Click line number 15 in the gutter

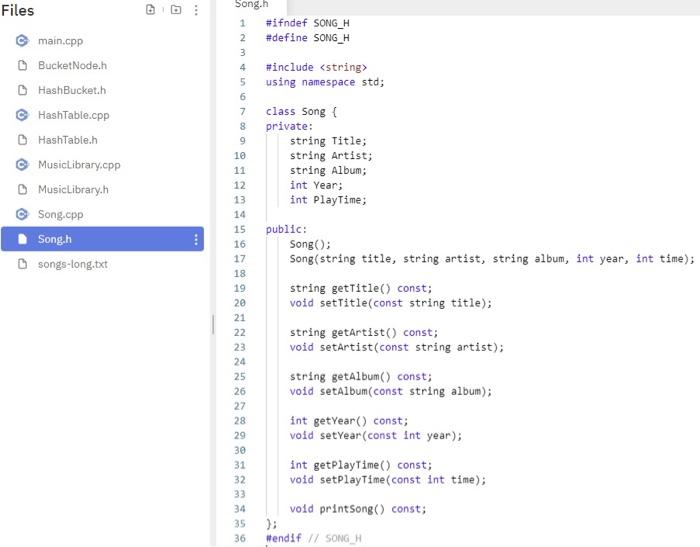point(240,229)
